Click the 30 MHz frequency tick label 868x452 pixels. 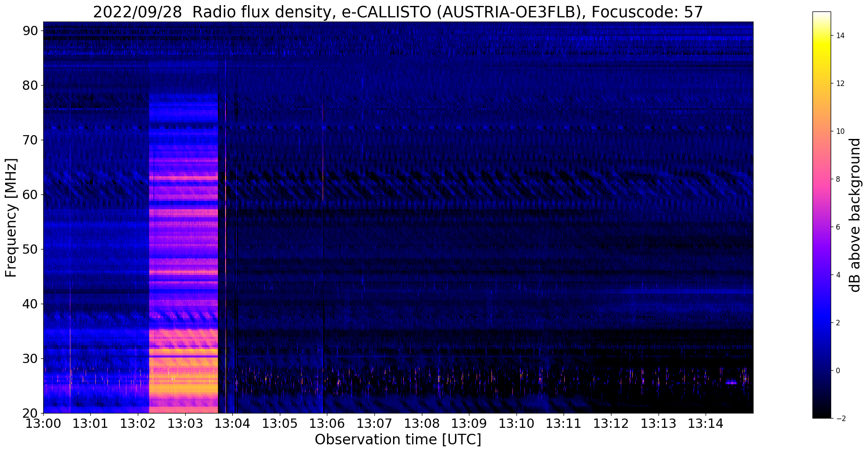(30, 358)
